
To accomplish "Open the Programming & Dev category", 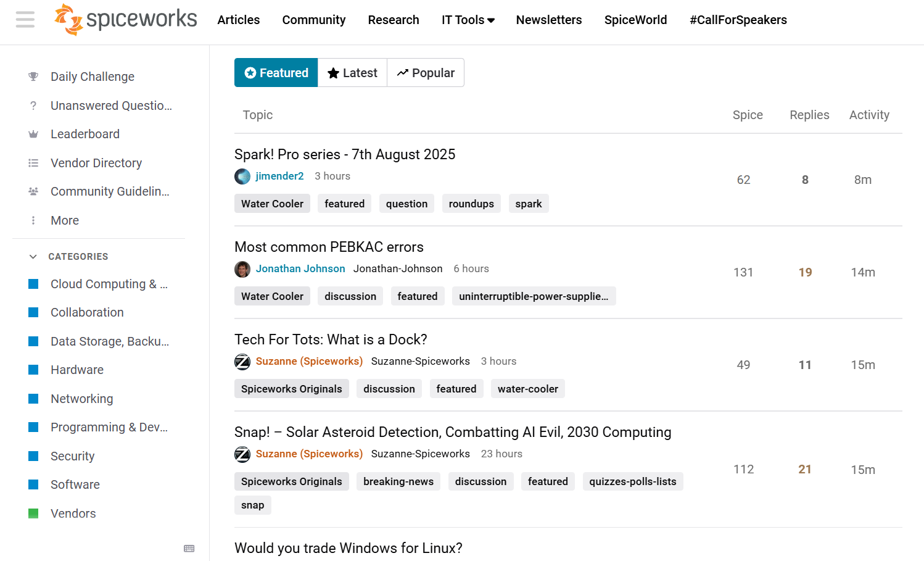I will click(x=109, y=427).
